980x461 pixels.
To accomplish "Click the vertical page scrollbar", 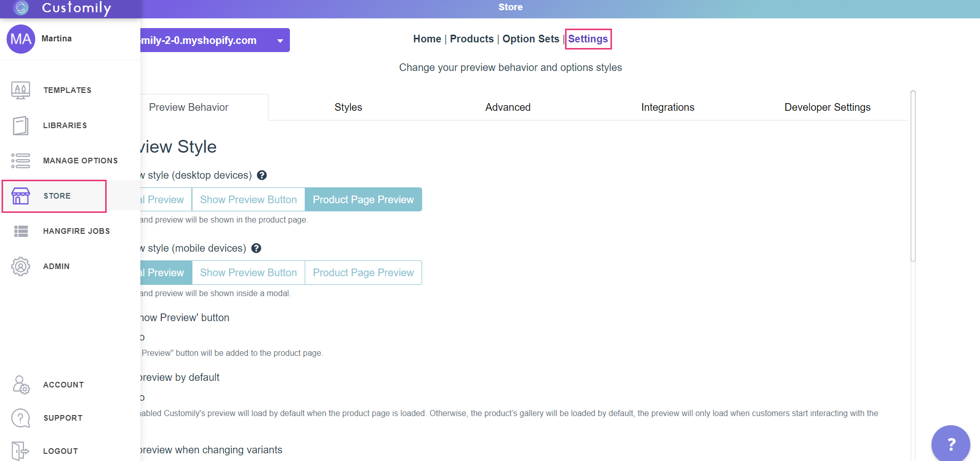I will click(913, 176).
